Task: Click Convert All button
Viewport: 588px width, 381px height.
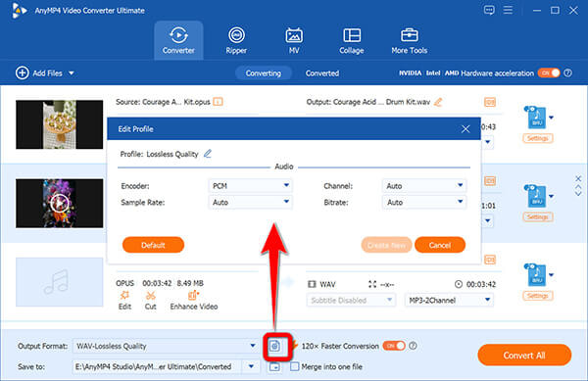Action: coord(524,356)
